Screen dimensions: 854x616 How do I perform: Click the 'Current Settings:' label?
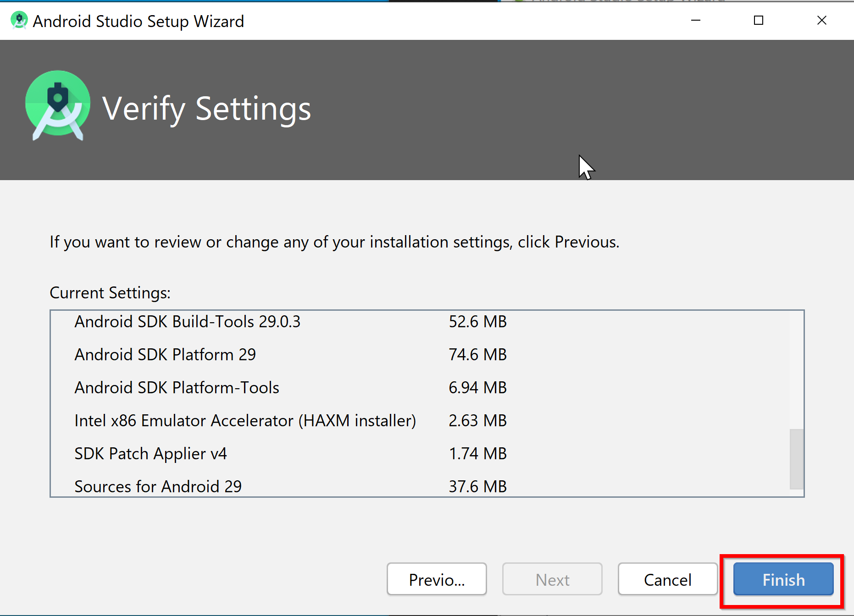[110, 293]
